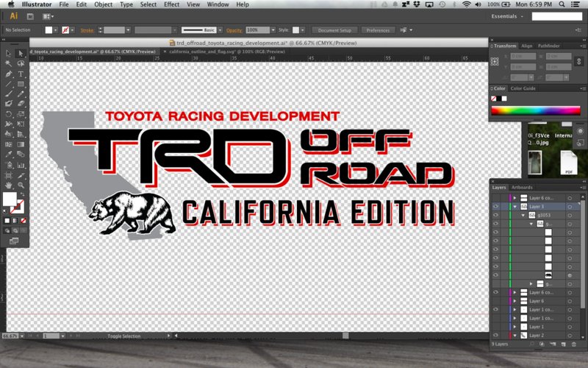Select the Hand tool
Viewport: 588px width, 368px height.
8,185
